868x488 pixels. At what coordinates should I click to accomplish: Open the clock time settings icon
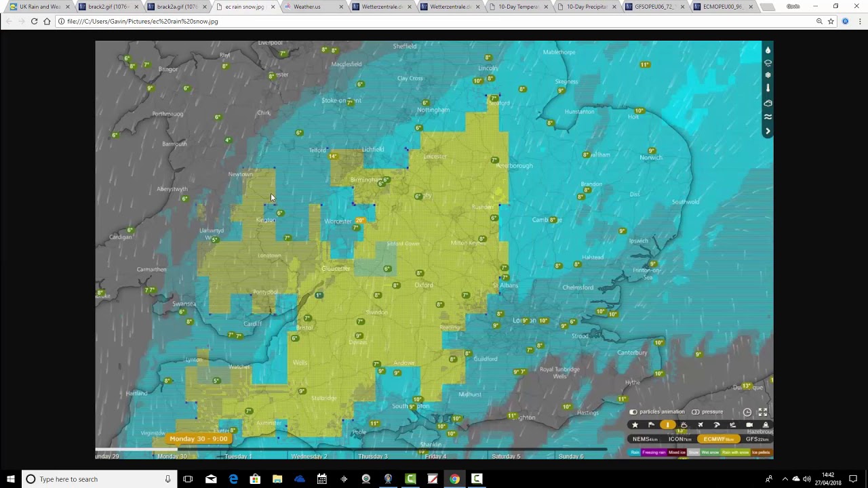747,412
